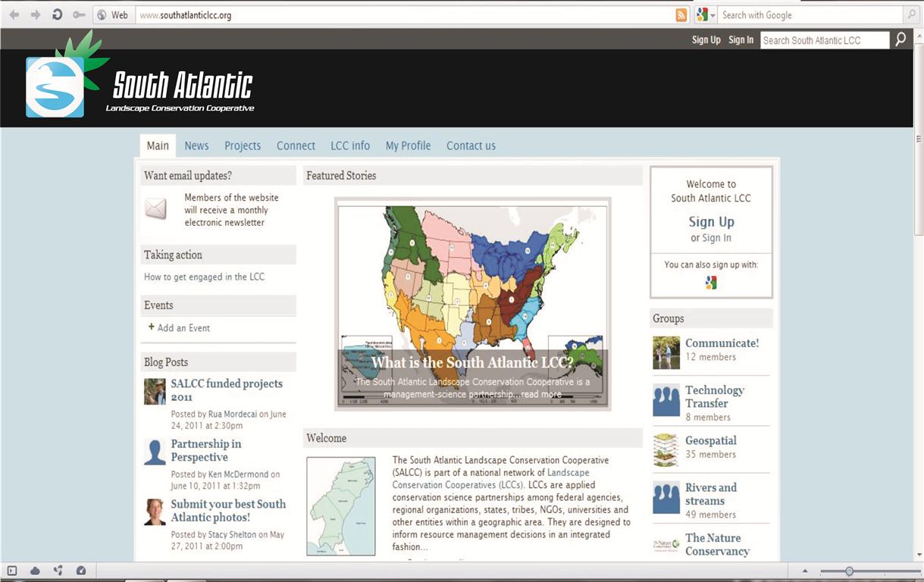The height and width of the screenshot is (582, 924).
Task: Click read more in featured story
Action: coord(541,394)
